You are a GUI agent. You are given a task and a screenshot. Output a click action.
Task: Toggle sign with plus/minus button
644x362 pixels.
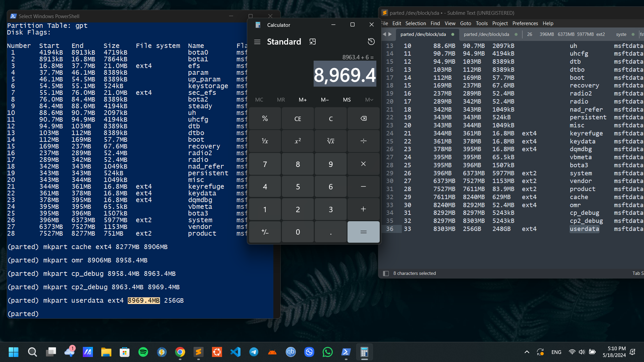[265, 232]
